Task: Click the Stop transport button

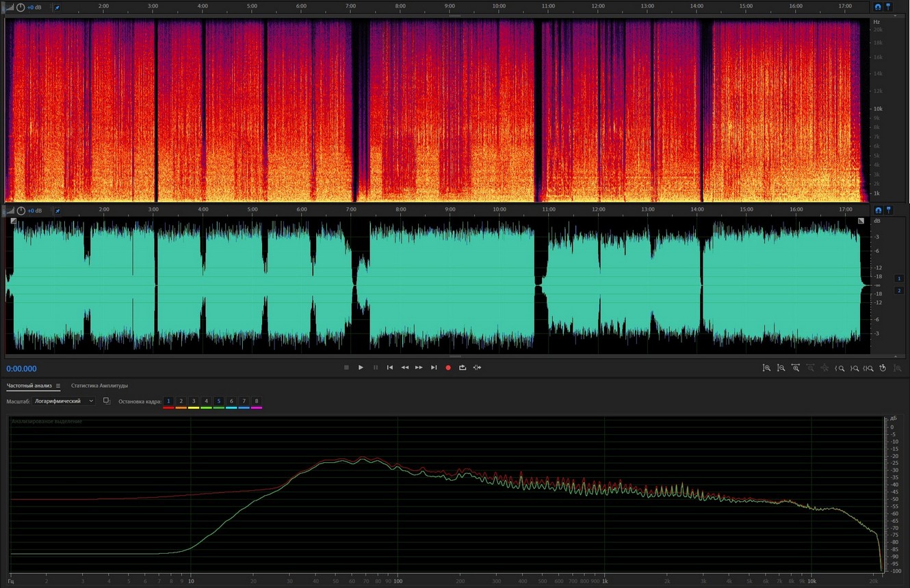Action: (x=346, y=368)
